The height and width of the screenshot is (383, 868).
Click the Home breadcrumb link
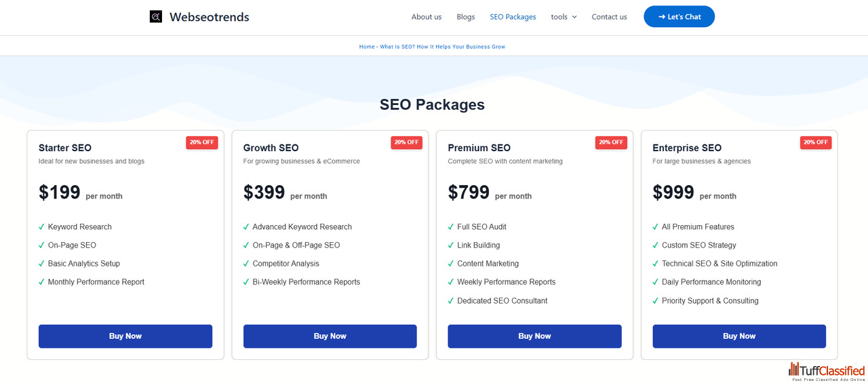click(x=367, y=47)
